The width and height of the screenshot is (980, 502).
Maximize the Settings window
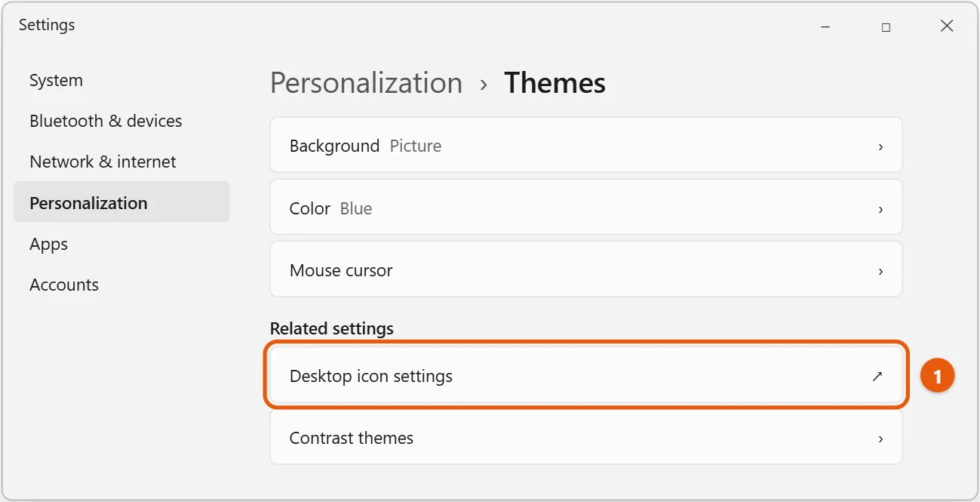pyautogui.click(x=886, y=26)
